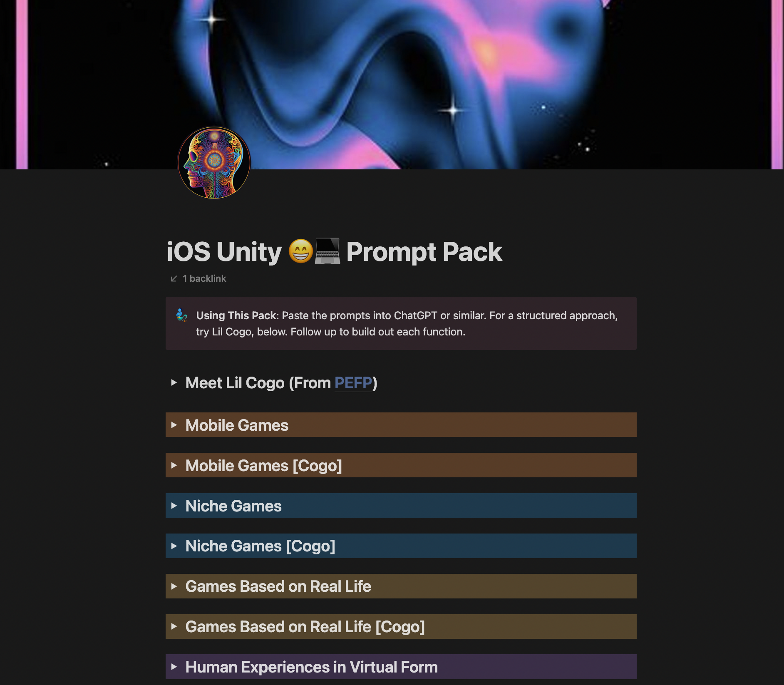Click the iOS Unity Prompt Pack title
The height and width of the screenshot is (685, 784).
[x=334, y=252]
